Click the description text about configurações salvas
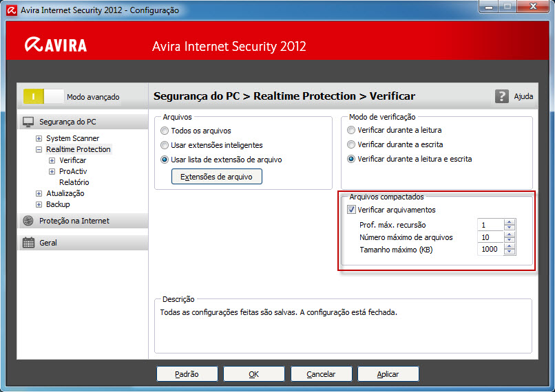Image resolution: width=555 pixels, height=392 pixels. coord(279,312)
